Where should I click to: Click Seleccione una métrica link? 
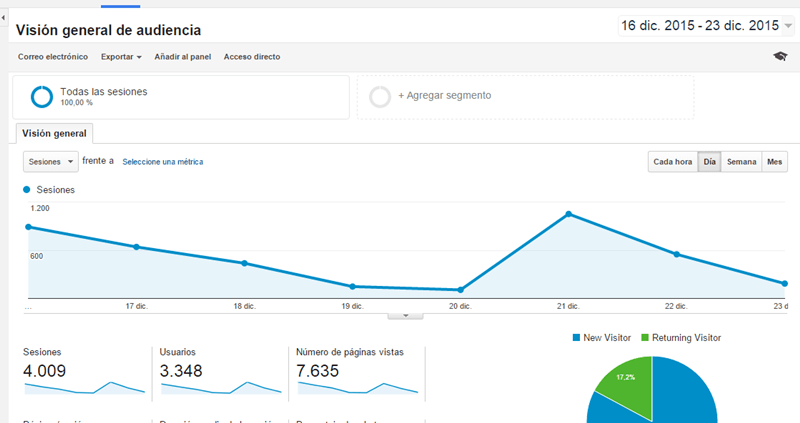tap(162, 161)
